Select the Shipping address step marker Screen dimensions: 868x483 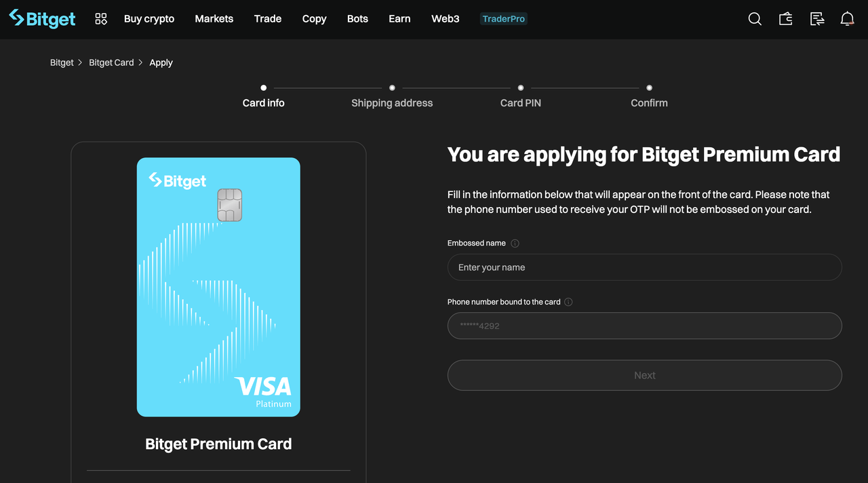[392, 88]
